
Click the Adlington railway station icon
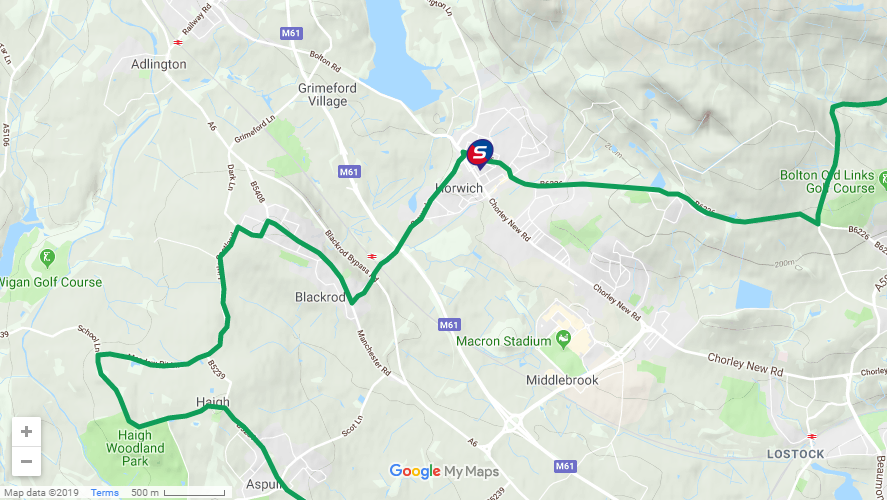point(178,42)
